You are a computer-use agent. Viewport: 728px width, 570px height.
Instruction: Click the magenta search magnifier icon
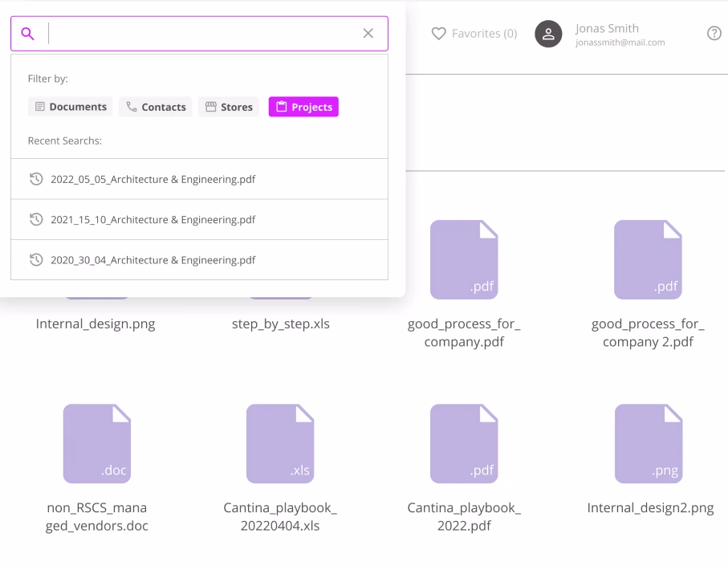27,34
